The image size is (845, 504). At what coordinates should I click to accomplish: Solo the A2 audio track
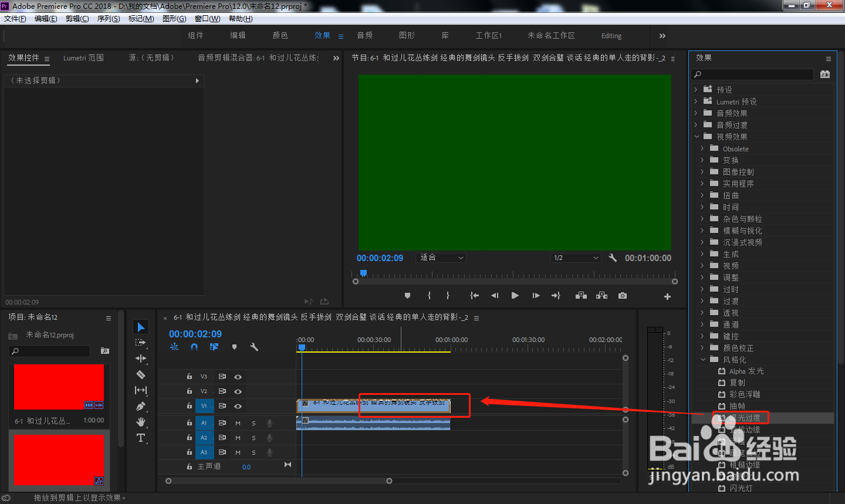[253, 438]
